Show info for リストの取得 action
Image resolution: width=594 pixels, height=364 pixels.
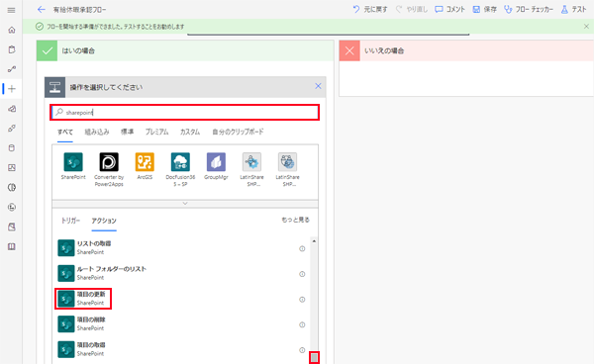click(x=302, y=248)
